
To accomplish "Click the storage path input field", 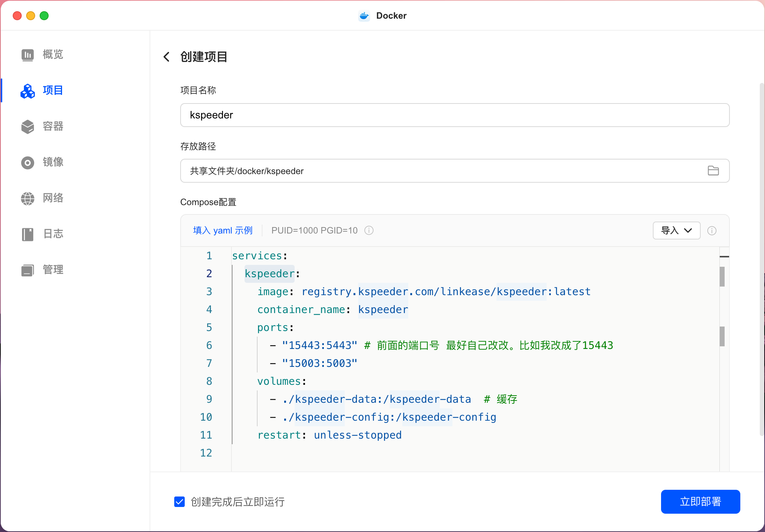I will (441, 171).
